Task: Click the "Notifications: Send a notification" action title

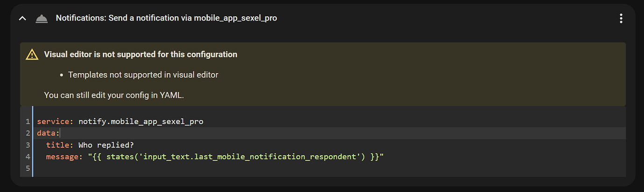Action: (x=166, y=18)
